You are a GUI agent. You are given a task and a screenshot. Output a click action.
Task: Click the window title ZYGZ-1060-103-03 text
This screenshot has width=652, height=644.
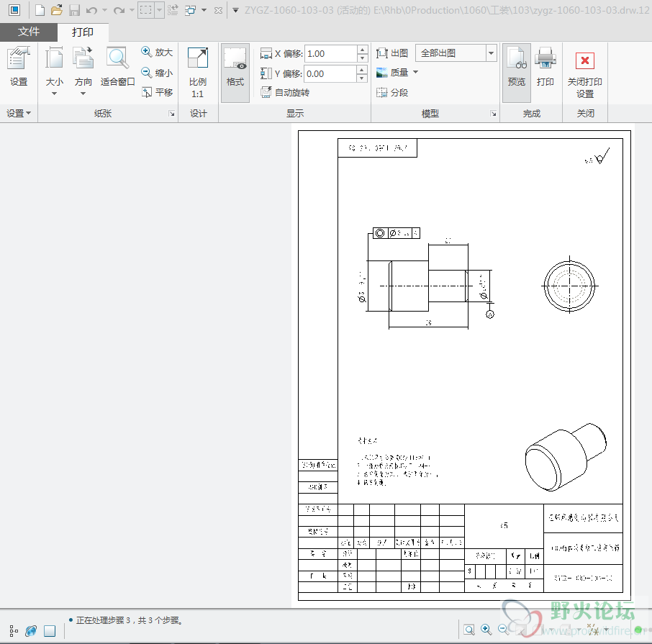[x=289, y=10]
